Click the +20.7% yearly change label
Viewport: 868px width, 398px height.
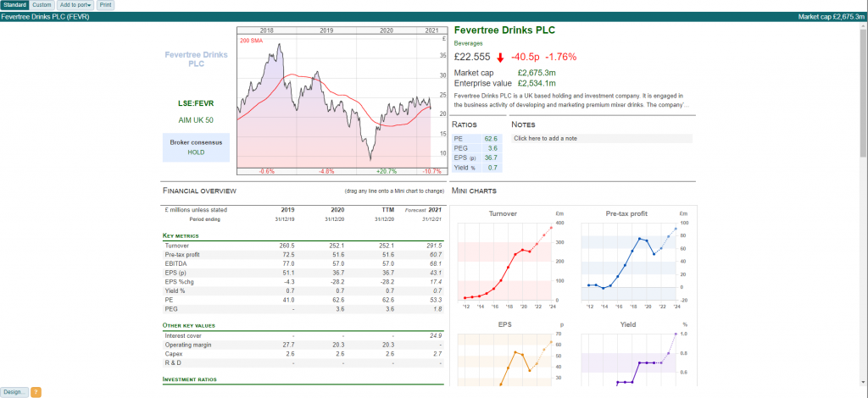[x=387, y=171]
